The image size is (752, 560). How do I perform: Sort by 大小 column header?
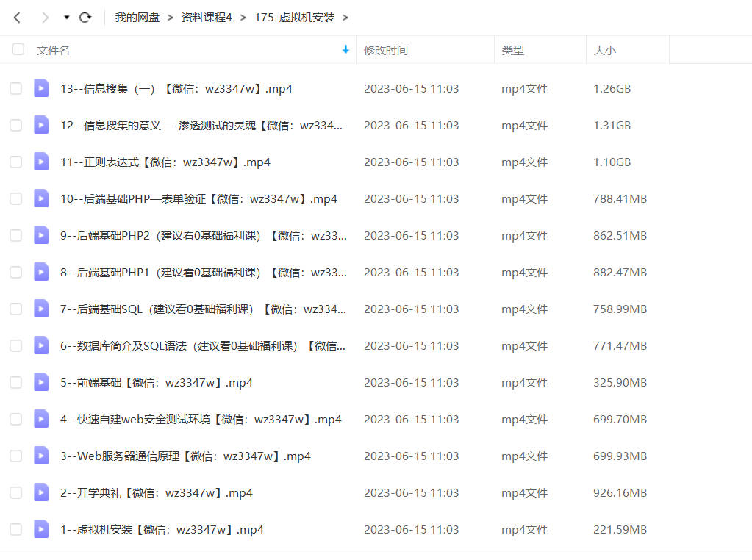tap(605, 51)
